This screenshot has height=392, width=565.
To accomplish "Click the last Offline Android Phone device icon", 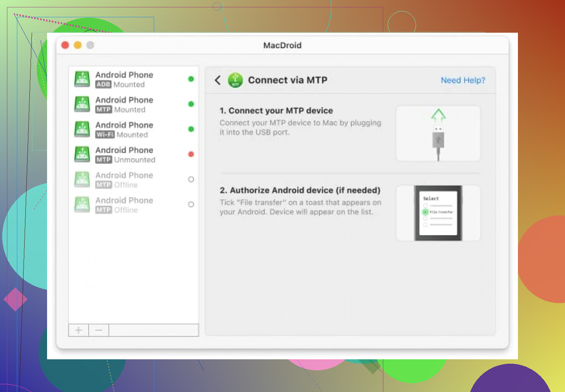I will [x=82, y=205].
